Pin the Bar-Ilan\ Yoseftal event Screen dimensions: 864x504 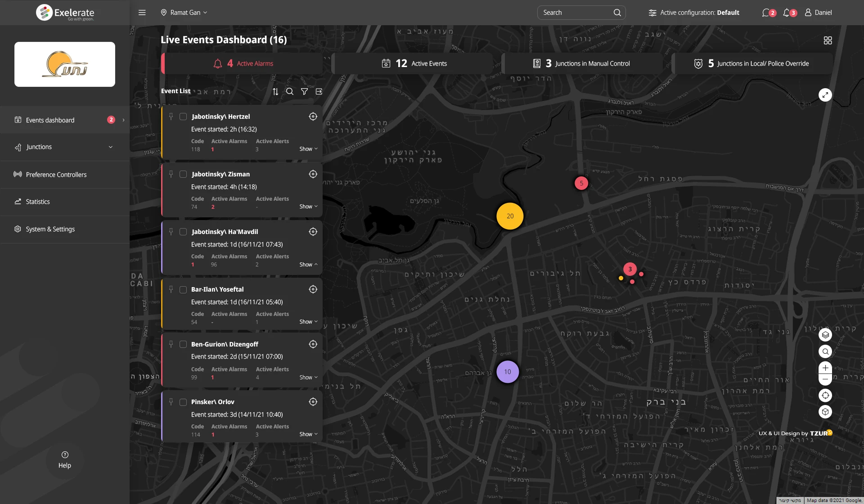coord(171,289)
